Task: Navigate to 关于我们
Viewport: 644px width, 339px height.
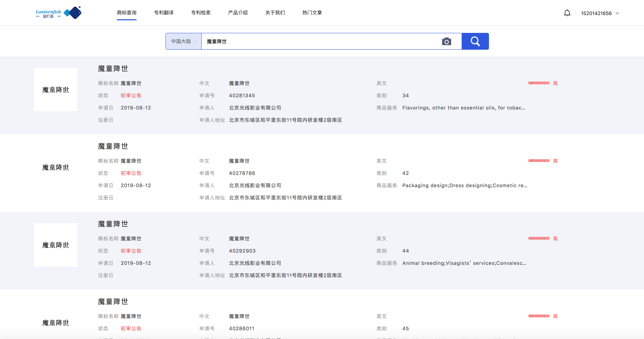Action: 275,13
